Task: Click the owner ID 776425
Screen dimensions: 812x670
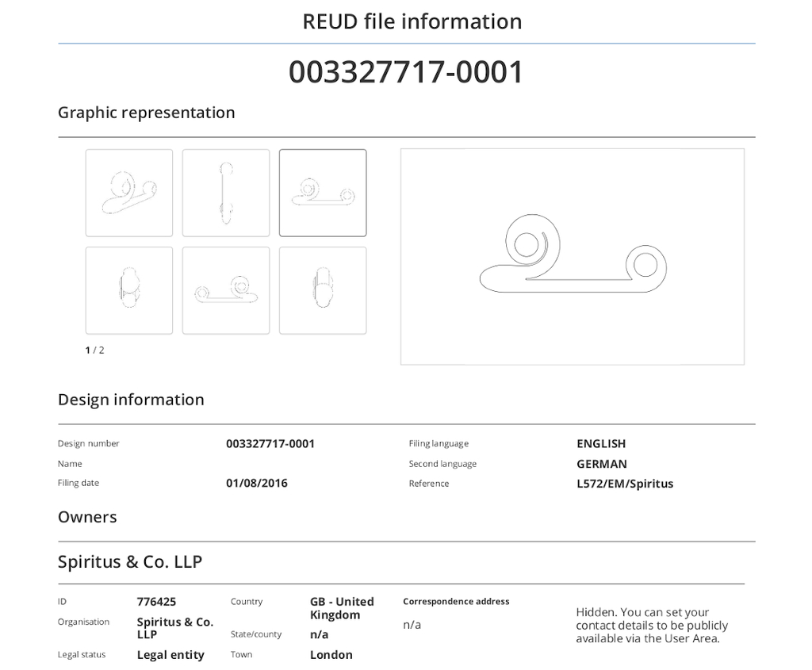Action: 156,602
